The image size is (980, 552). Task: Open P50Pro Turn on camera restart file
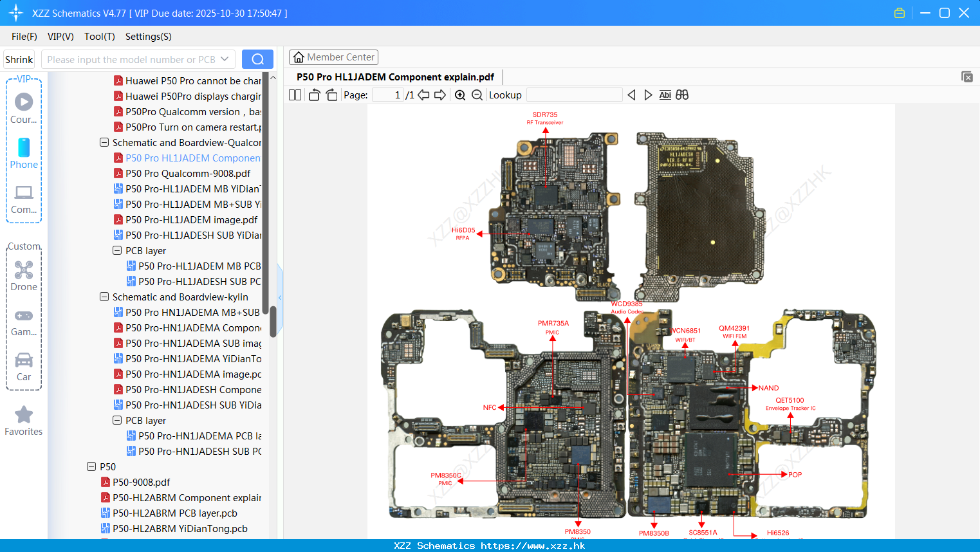click(187, 127)
